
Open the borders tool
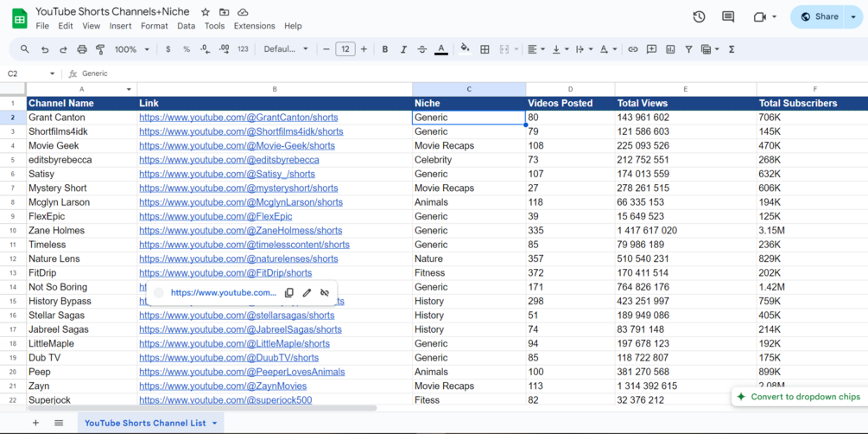click(485, 49)
